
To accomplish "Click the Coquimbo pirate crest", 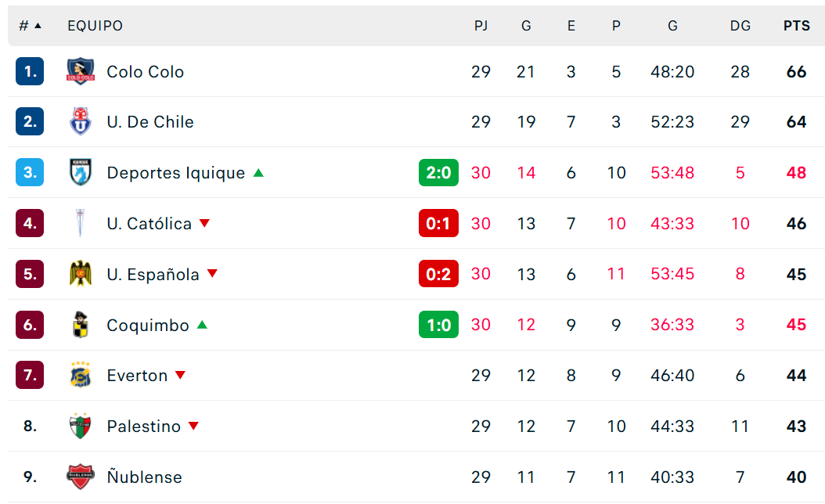I will click(81, 325).
